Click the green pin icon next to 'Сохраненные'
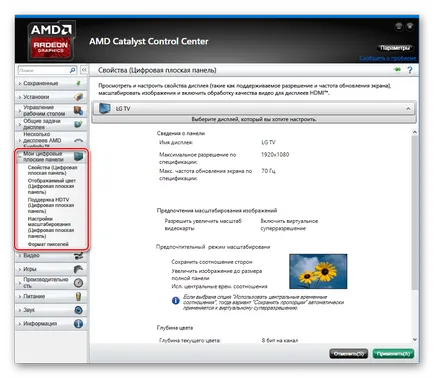This screenshot has width=434, height=378. (79, 83)
